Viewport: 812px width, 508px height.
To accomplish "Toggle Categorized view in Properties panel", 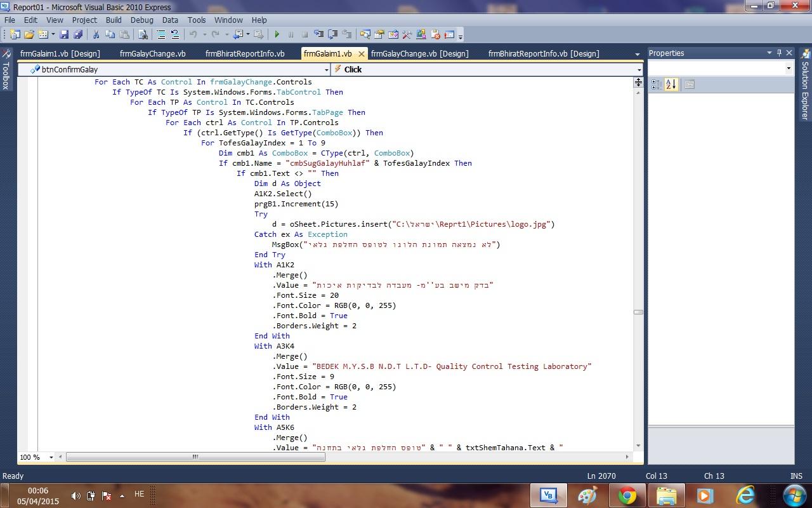I will point(657,84).
